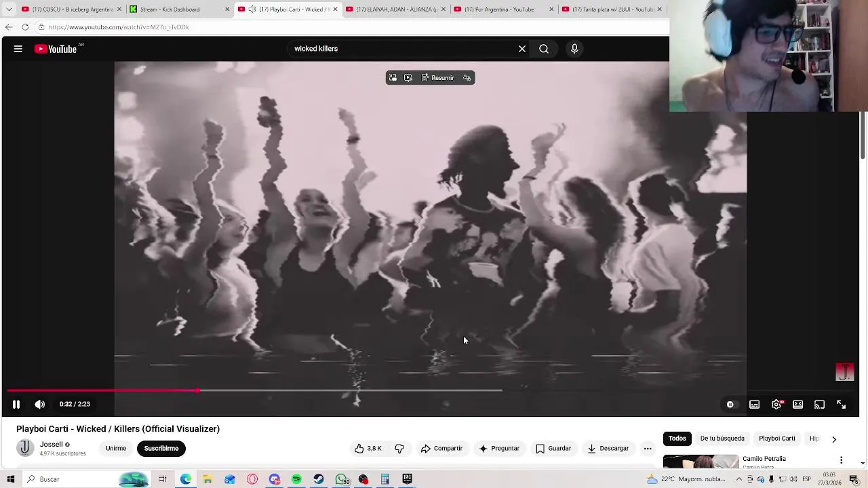Reload the page
The image size is (868, 488).
[25, 27]
